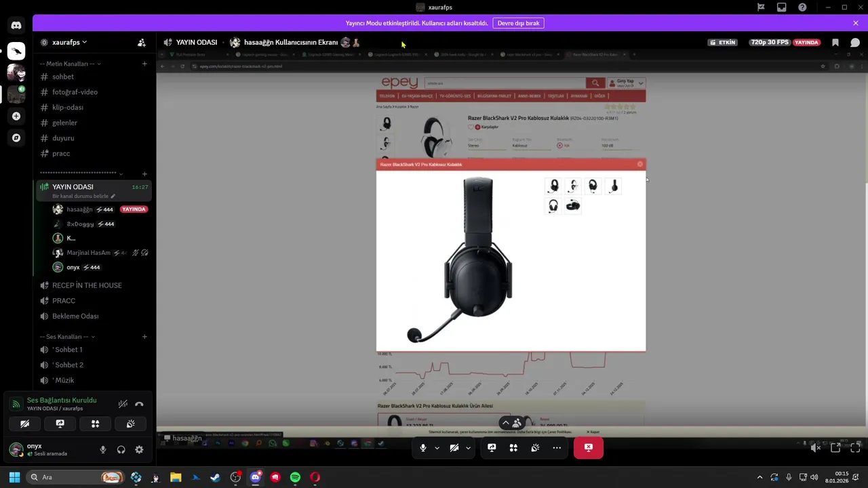Click the bookmark icon next to YAYINDA badge
The height and width of the screenshot is (488, 868).
pos(835,42)
